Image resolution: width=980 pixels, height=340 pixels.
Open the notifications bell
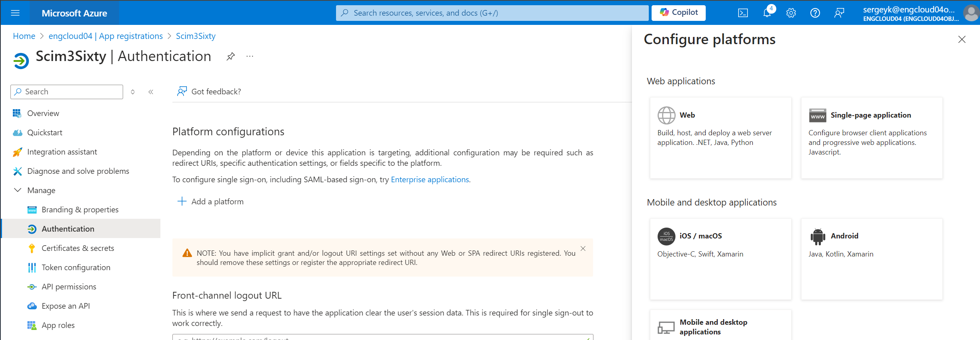point(767,13)
